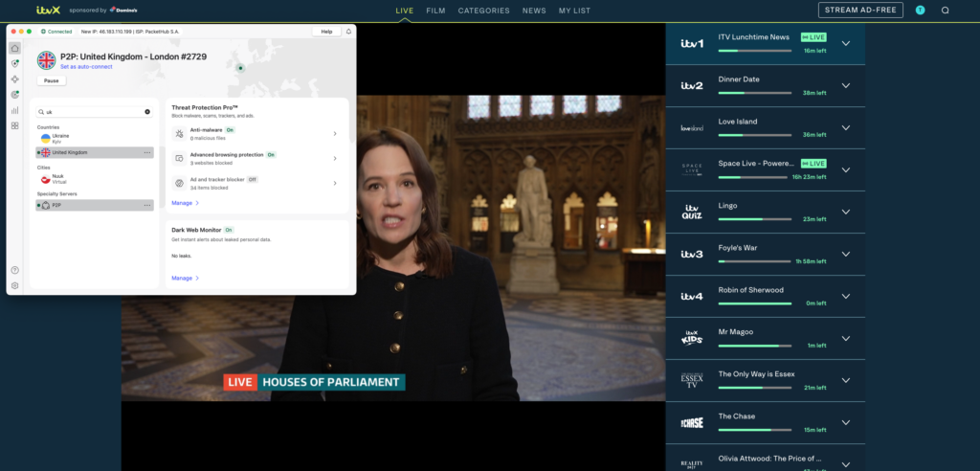
Task: Open the grid apps icon in VPN sidebar
Action: tap(15, 125)
